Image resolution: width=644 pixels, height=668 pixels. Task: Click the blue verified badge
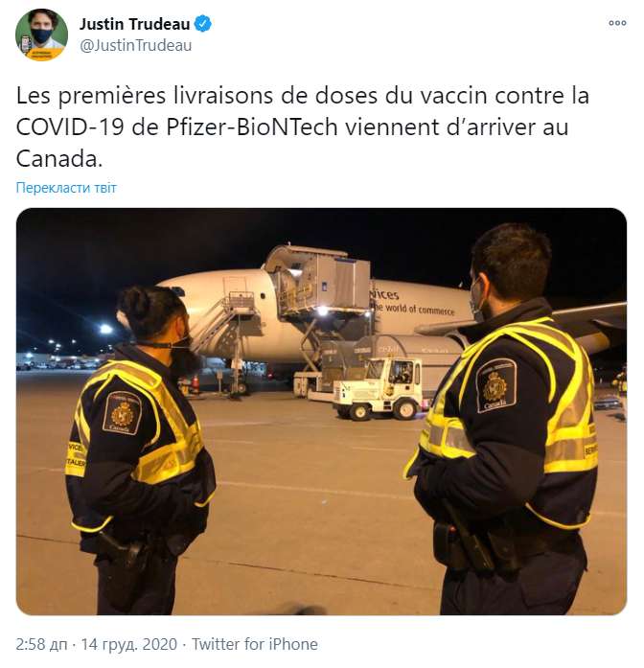point(203,24)
